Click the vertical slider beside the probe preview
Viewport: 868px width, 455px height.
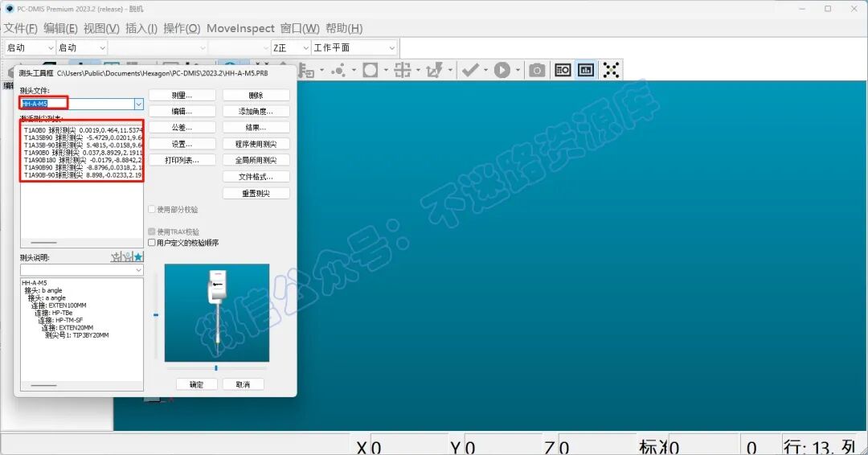click(156, 314)
